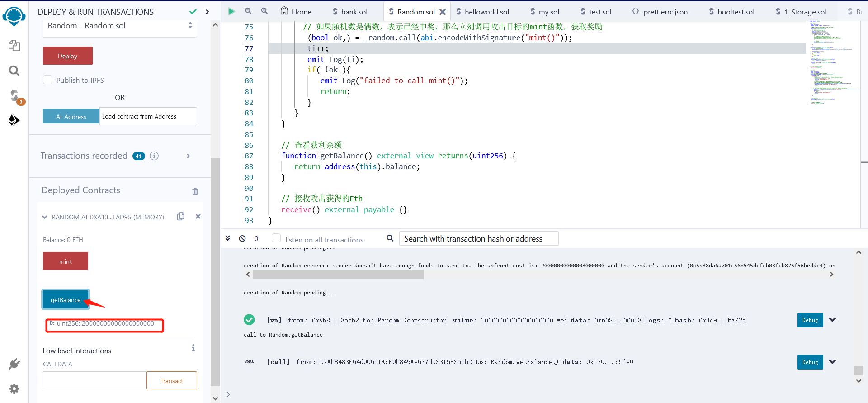868x403 pixels.
Task: Remove the deployed Random contract instance
Action: pos(198,216)
